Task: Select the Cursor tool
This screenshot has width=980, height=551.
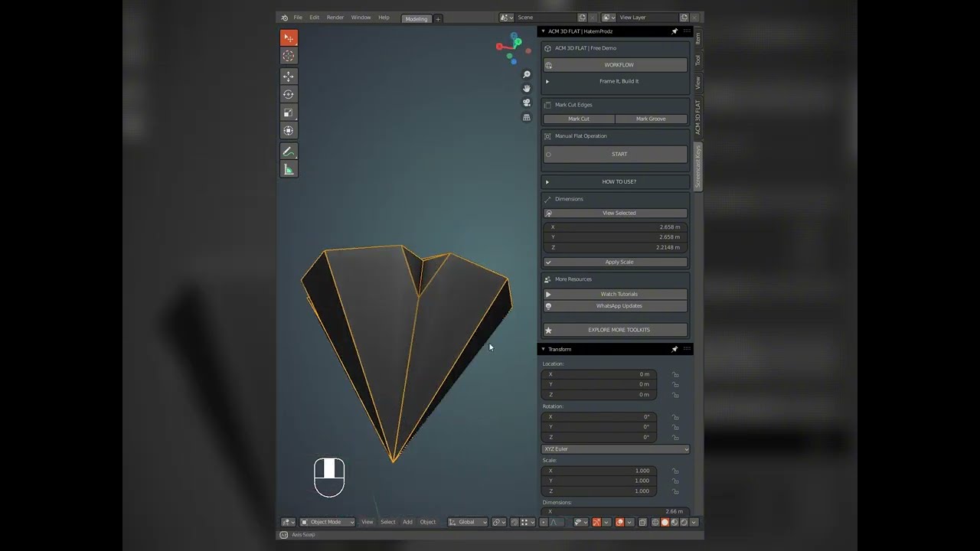Action: pos(289,56)
